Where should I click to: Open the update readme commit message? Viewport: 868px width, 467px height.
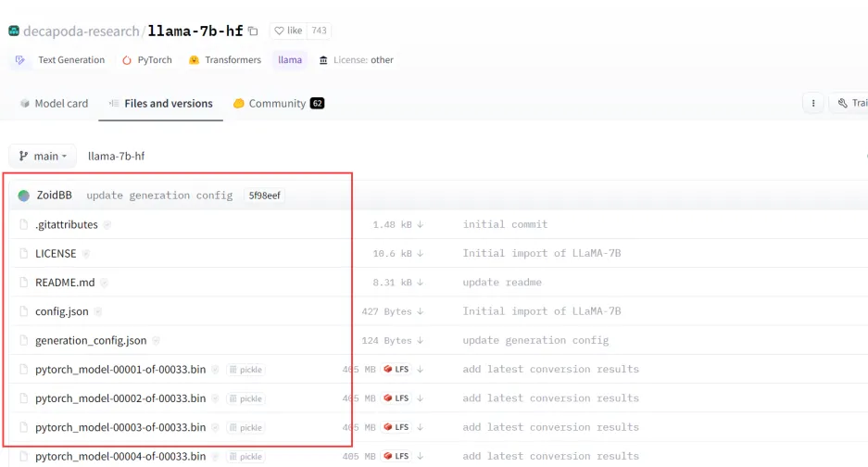point(502,283)
